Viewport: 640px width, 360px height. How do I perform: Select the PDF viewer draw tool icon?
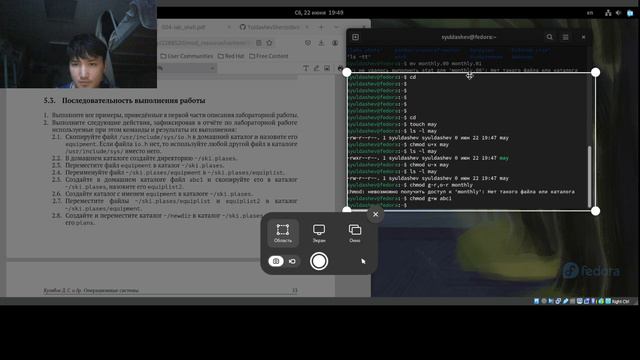[316, 68]
